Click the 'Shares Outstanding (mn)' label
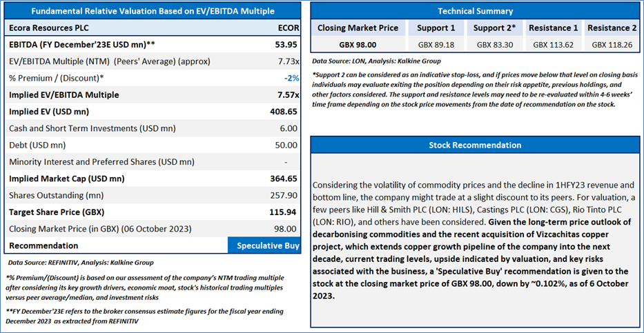The width and height of the screenshot is (644, 333). coord(57,195)
